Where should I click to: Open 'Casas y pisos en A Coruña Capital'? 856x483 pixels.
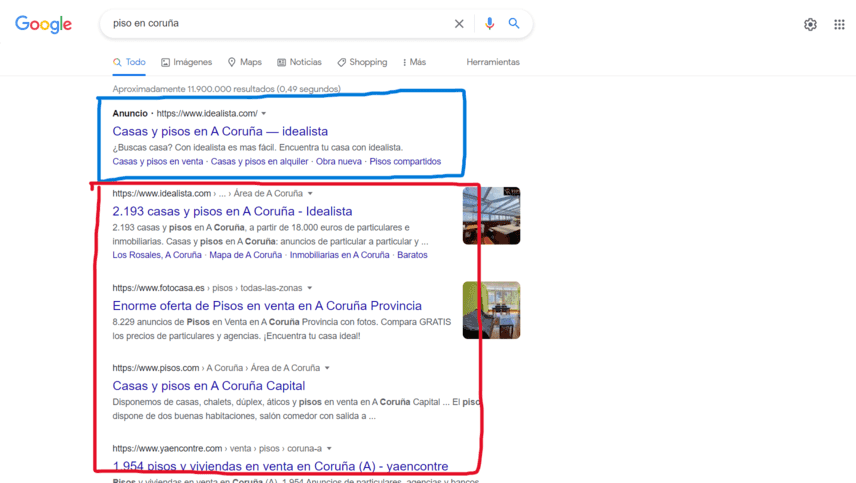click(209, 386)
